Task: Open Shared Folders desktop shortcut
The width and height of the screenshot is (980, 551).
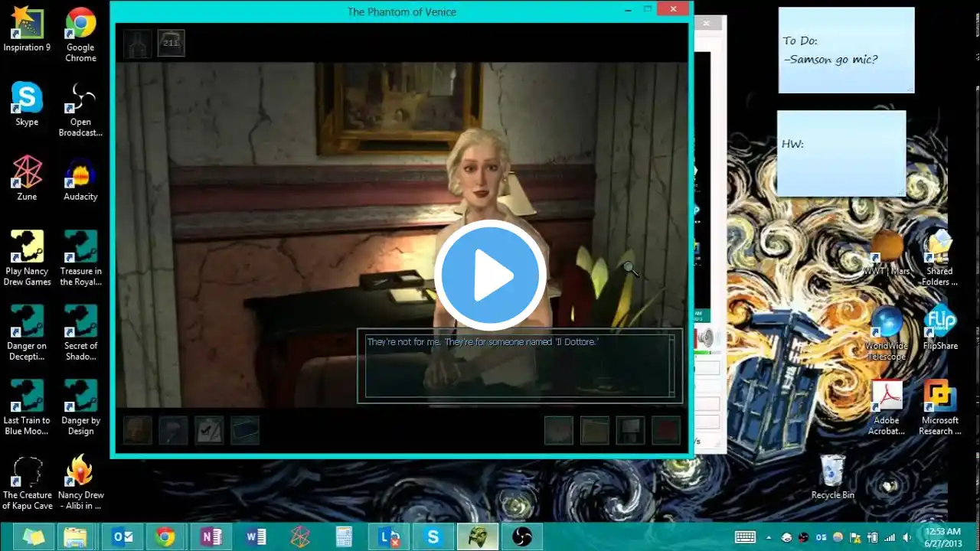Action: click(x=939, y=259)
